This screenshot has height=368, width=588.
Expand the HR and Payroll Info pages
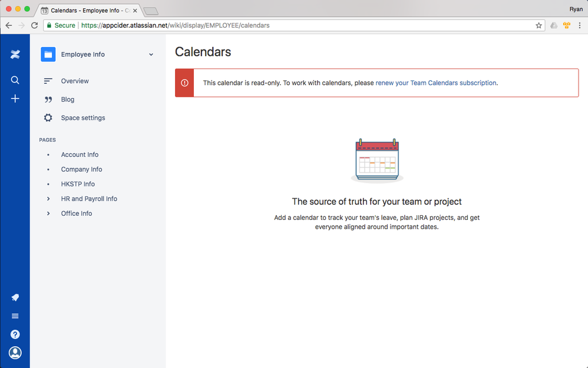tap(48, 199)
